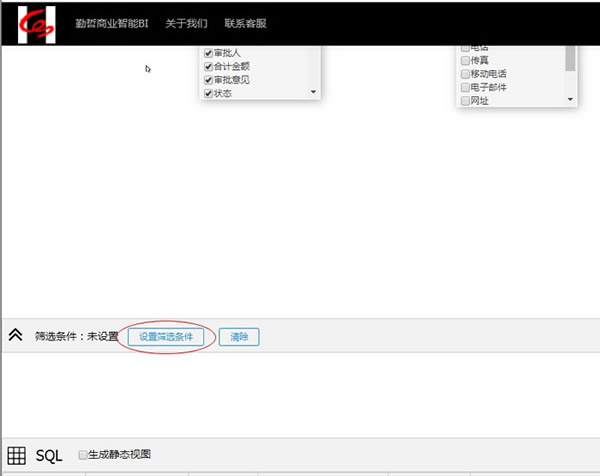The width and height of the screenshot is (600, 476).
Task: Uncheck the 审批人 checkbox
Action: [x=208, y=53]
